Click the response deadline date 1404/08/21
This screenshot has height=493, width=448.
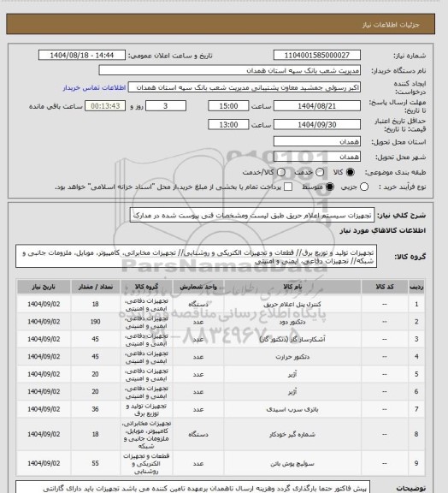click(x=316, y=106)
